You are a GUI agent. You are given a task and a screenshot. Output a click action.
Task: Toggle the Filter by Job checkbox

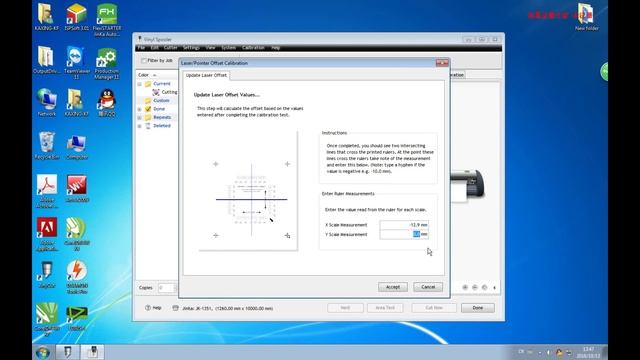144,60
